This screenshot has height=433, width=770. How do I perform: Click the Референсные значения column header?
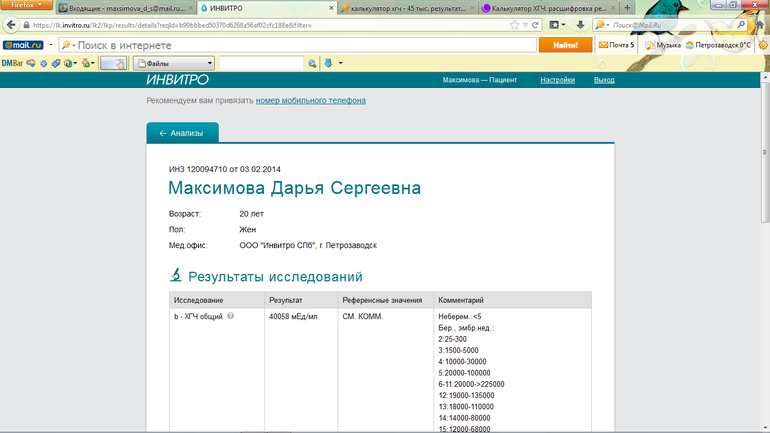tap(382, 300)
